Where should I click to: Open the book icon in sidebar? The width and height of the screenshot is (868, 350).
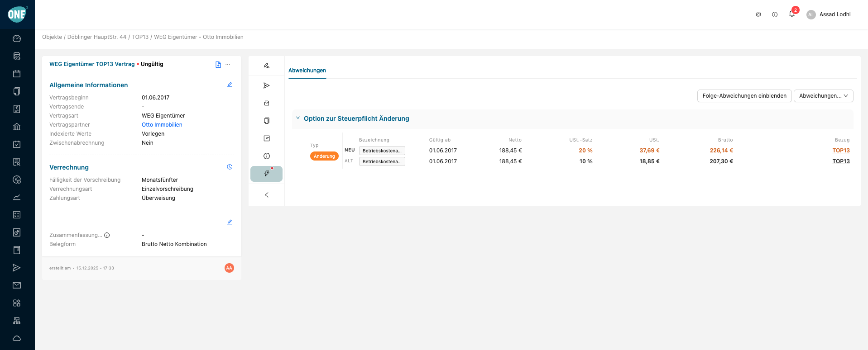pyautogui.click(x=17, y=250)
